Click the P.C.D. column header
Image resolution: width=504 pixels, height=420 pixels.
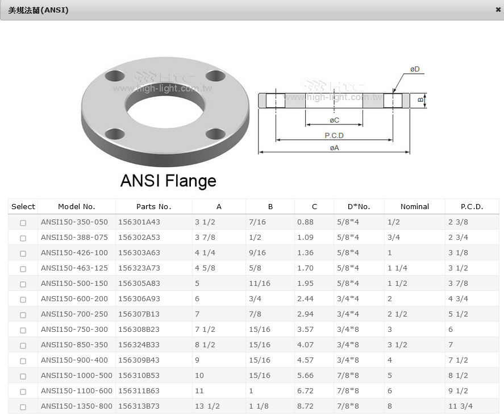click(x=472, y=207)
